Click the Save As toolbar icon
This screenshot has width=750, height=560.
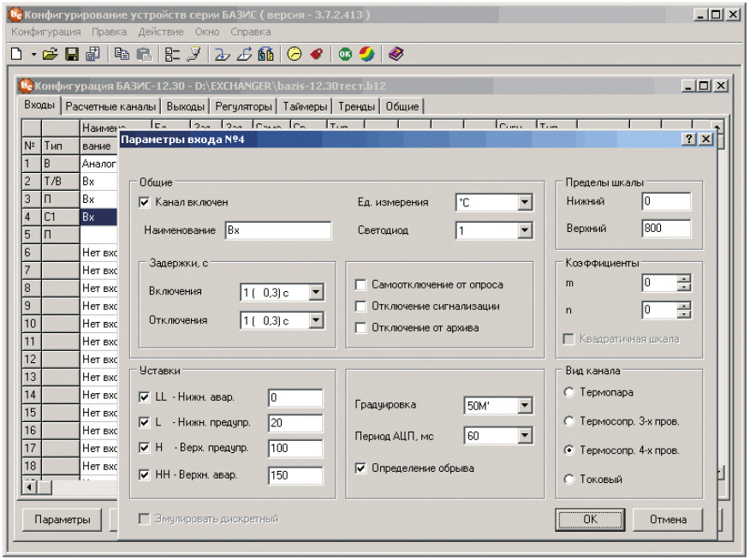tap(93, 54)
